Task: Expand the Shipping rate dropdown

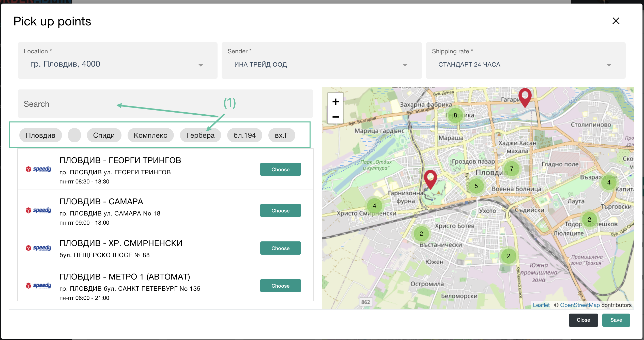Action: 609,65
